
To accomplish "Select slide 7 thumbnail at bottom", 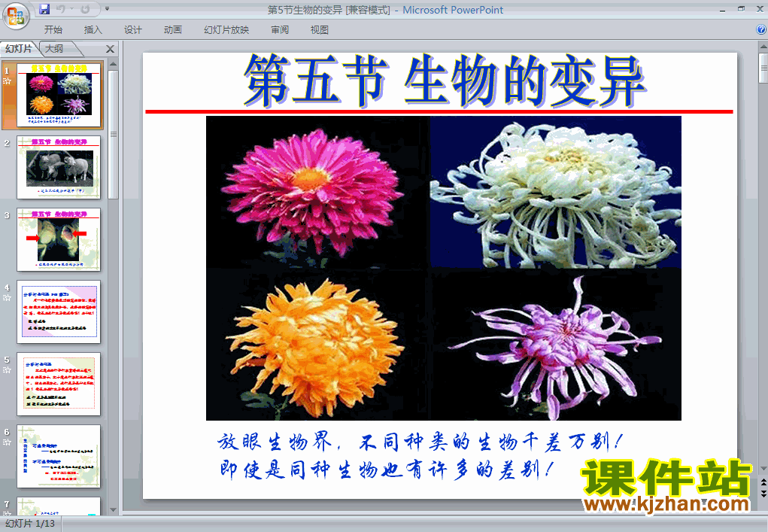I will point(59,506).
